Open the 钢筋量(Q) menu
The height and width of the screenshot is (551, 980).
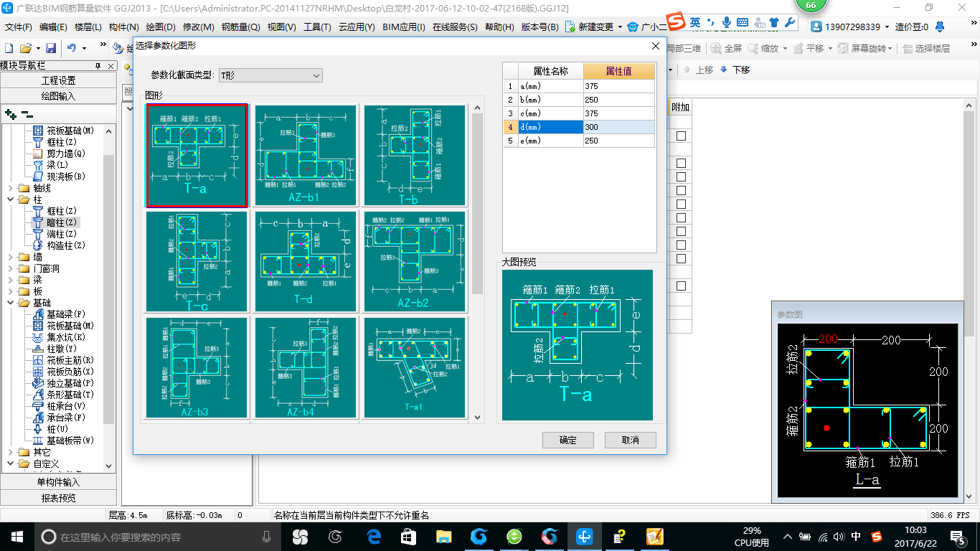[240, 27]
